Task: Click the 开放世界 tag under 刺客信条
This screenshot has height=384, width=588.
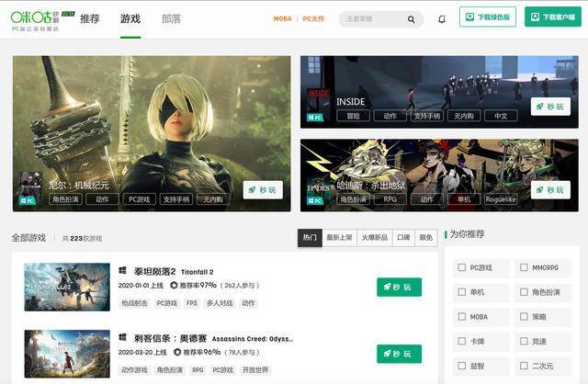Action: click(255, 369)
